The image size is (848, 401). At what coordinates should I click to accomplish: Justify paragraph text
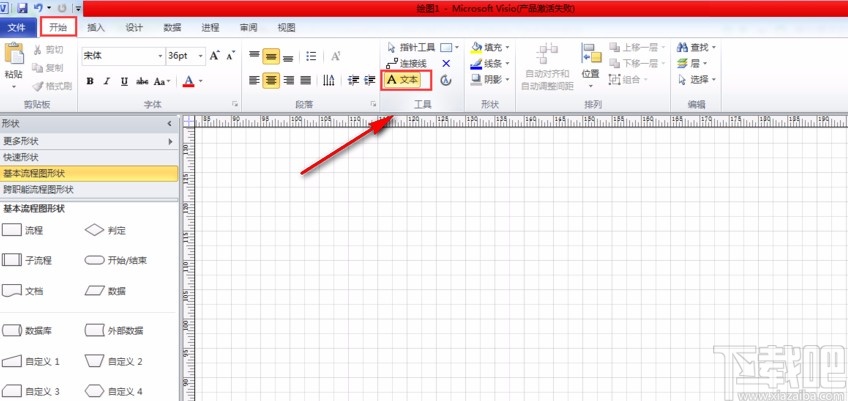pyautogui.click(x=306, y=81)
